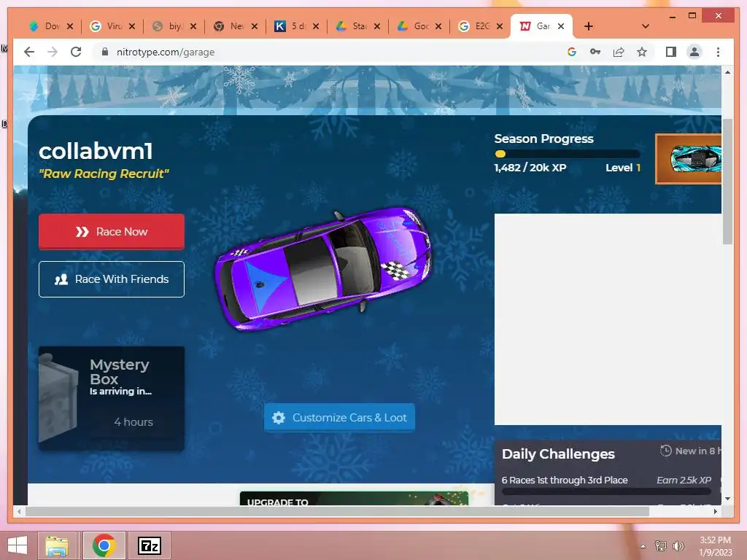This screenshot has width=747, height=560.
Task: Click the Mystery Box card
Action: point(112,399)
